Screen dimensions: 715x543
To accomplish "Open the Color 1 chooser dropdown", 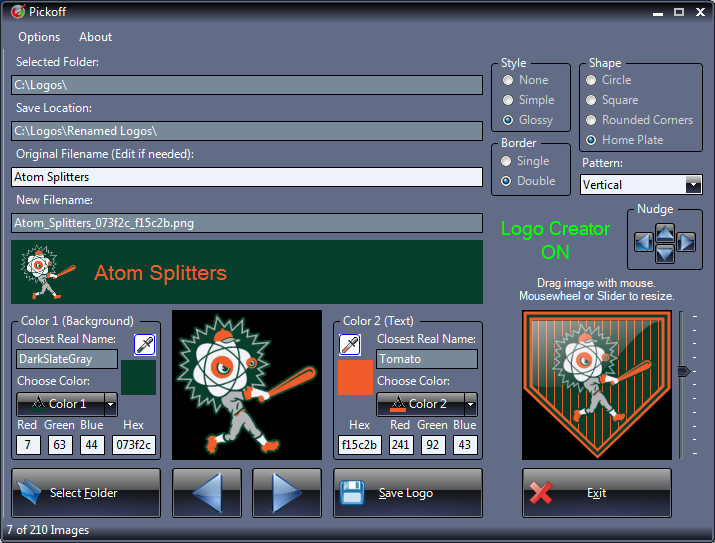I will 110,404.
